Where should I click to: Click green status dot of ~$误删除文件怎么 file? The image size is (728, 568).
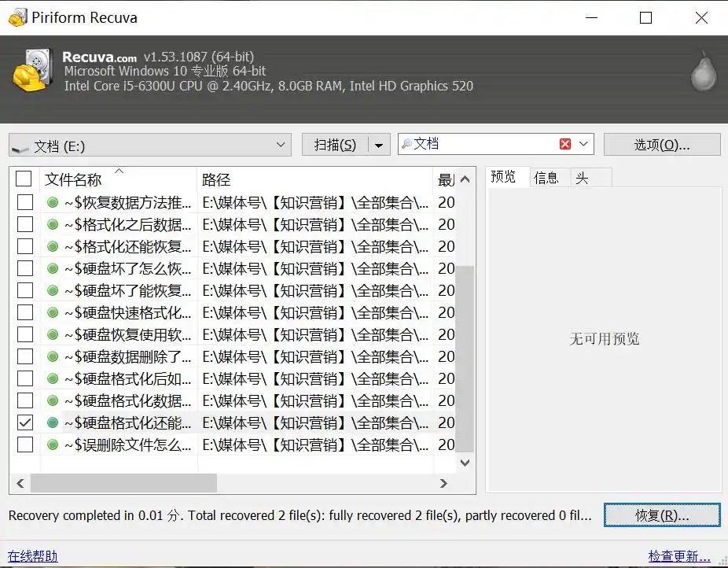click(53, 445)
